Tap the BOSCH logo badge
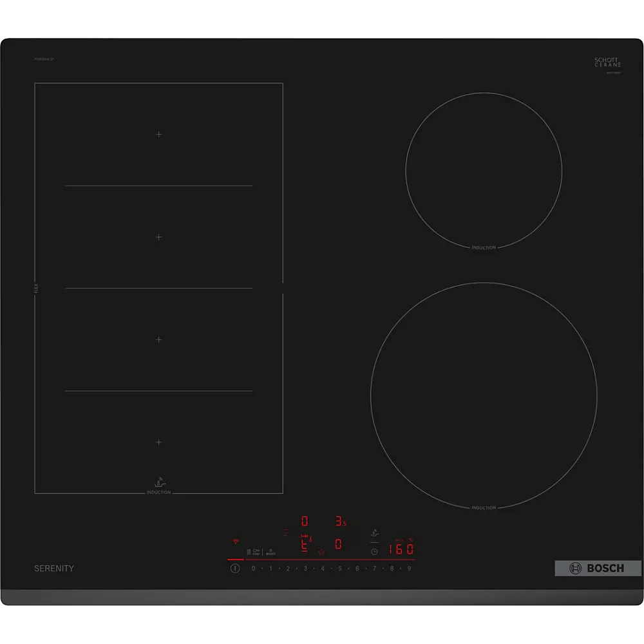The height and width of the screenshot is (644, 644). [x=598, y=569]
